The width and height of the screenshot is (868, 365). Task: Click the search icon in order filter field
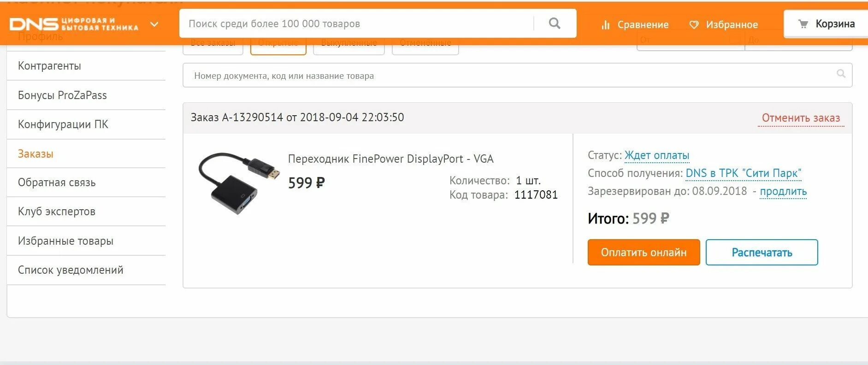point(841,74)
